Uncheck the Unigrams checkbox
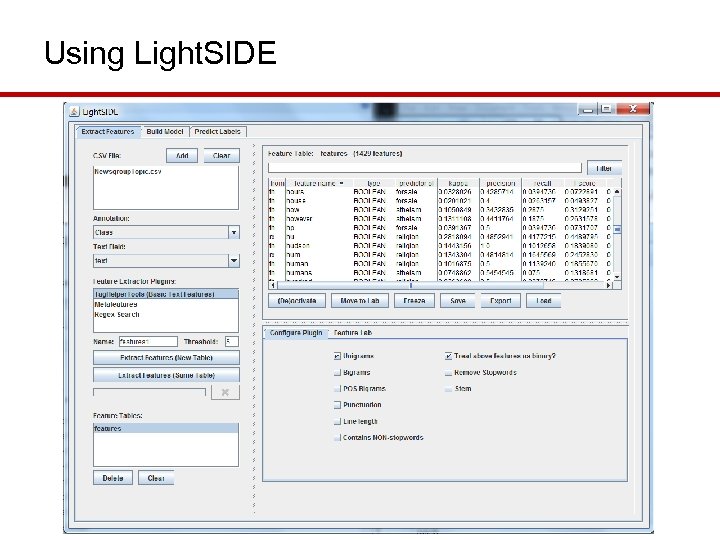This screenshot has width=720, height=540. pos(338,356)
